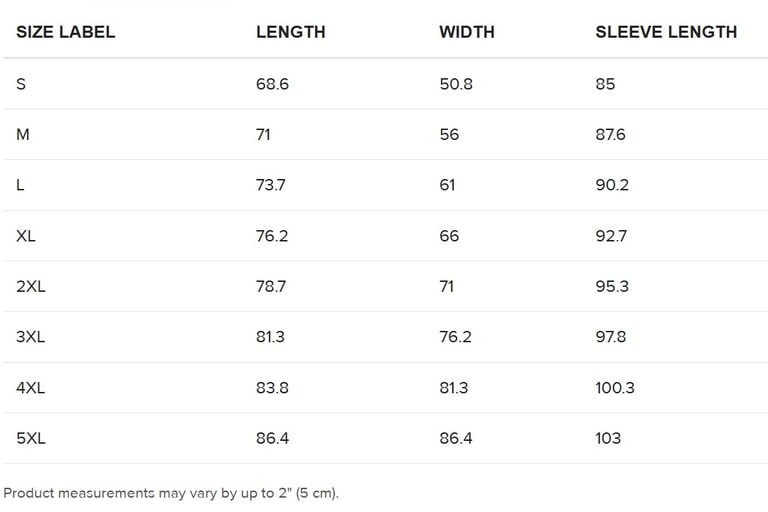Click the 78.7 length value for 2XL

click(271, 286)
